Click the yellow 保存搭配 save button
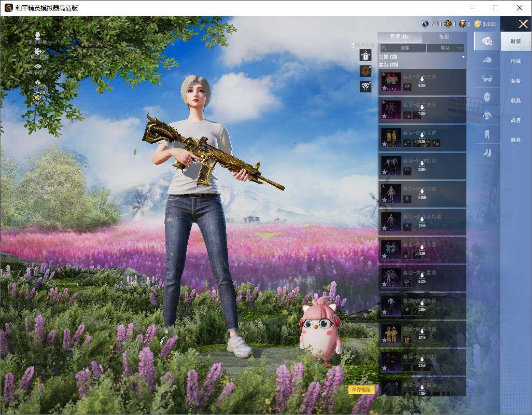The image size is (532, 415). tap(361, 390)
